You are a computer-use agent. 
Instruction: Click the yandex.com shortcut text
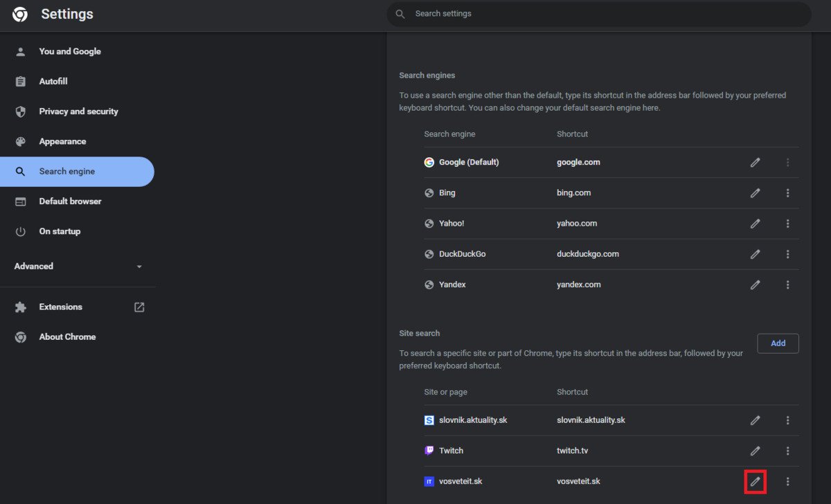(578, 285)
